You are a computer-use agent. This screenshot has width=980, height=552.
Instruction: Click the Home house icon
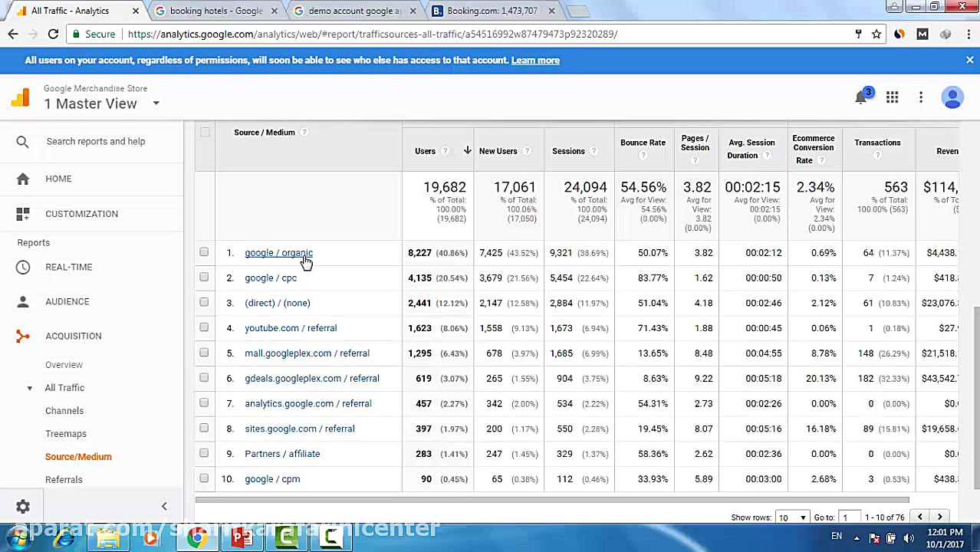tap(23, 179)
